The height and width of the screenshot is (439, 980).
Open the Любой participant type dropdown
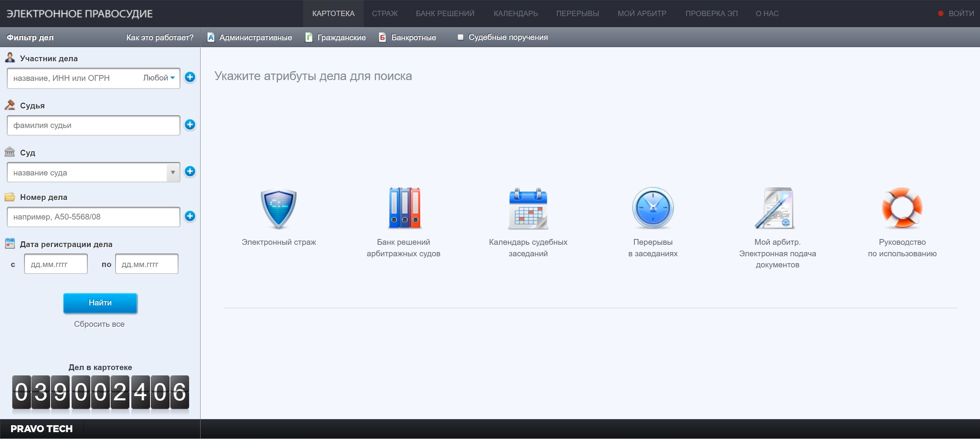pos(159,78)
